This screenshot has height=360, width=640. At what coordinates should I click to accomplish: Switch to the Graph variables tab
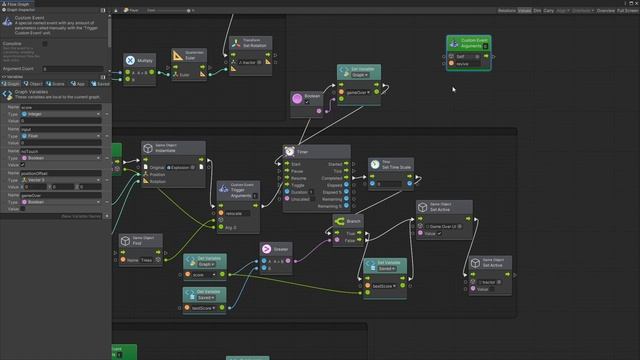tap(11, 84)
